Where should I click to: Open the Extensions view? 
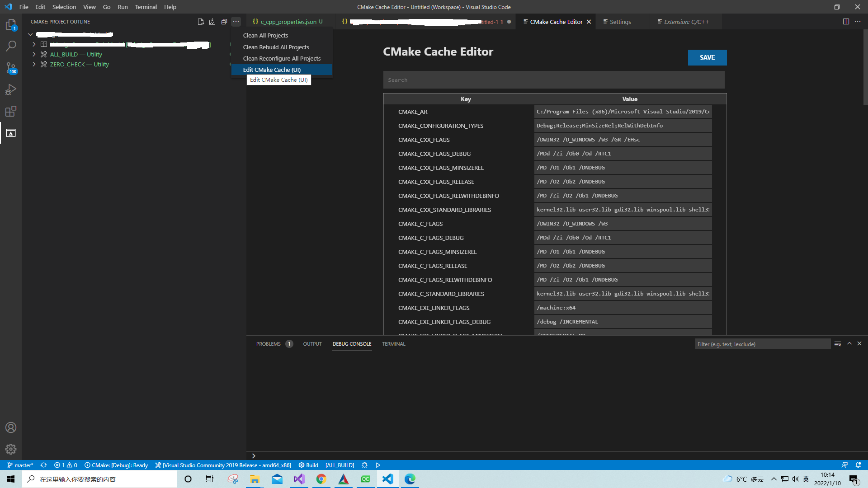pyautogui.click(x=11, y=111)
